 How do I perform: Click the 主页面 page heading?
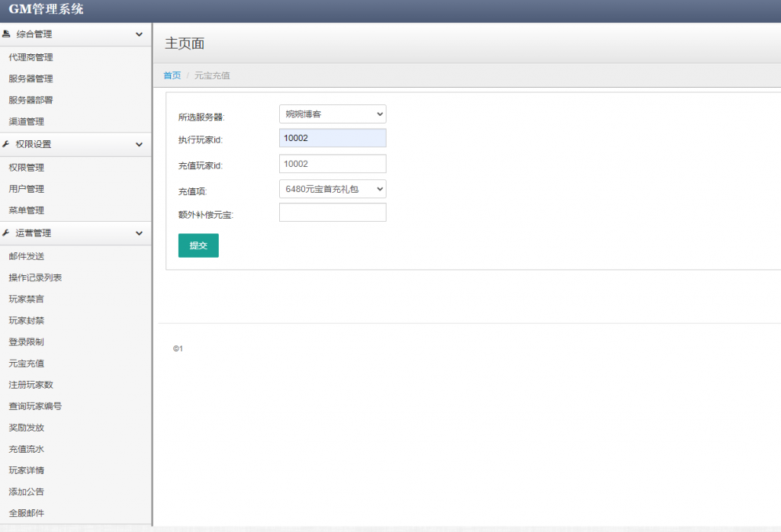pos(185,43)
